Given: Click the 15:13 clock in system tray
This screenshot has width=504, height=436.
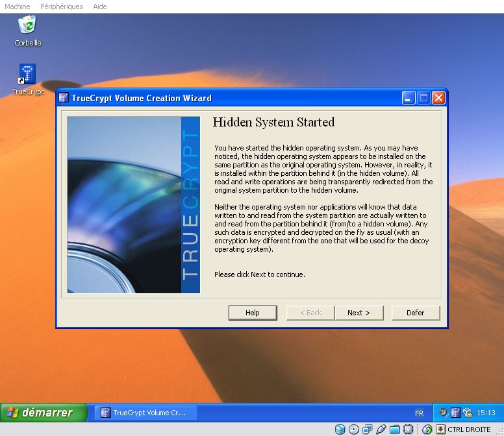Looking at the screenshot, I should 486,413.
